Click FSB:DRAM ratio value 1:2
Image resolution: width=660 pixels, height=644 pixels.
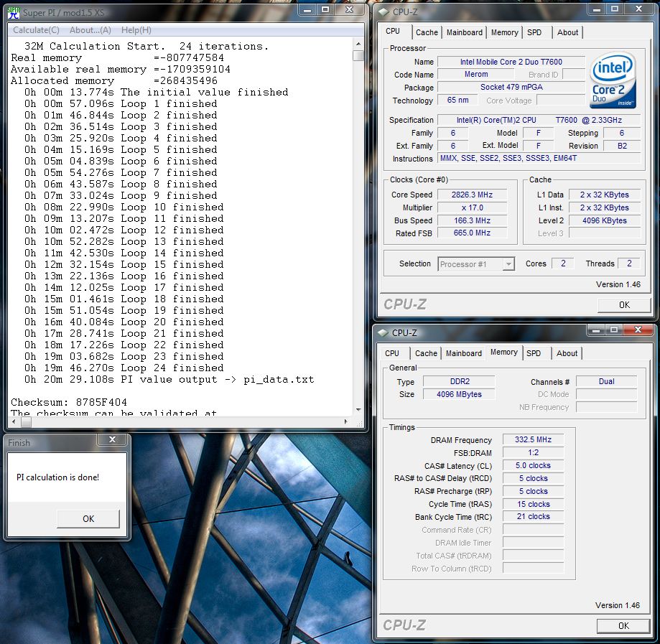[533, 453]
